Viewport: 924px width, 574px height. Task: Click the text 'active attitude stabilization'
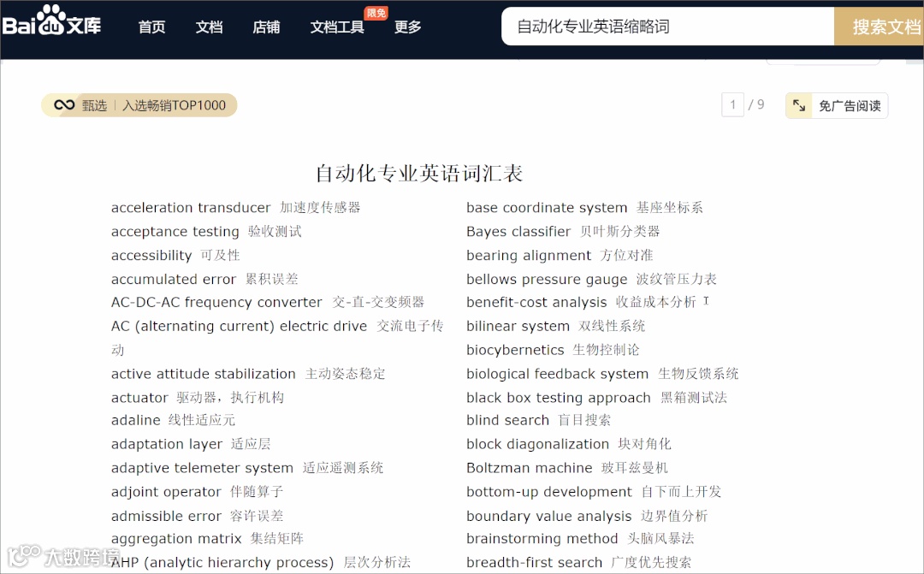point(204,374)
